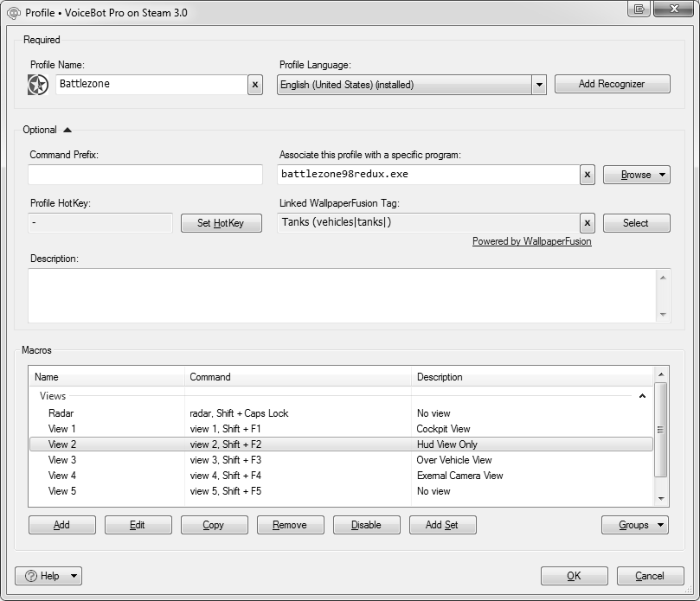
Task: Clear the Profile Name field with X
Action: click(255, 84)
